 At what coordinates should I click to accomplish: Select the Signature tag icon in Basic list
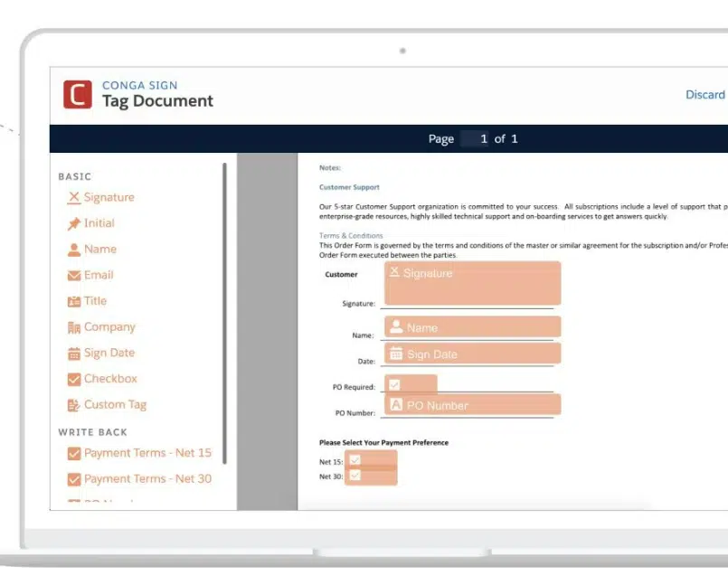coord(73,198)
